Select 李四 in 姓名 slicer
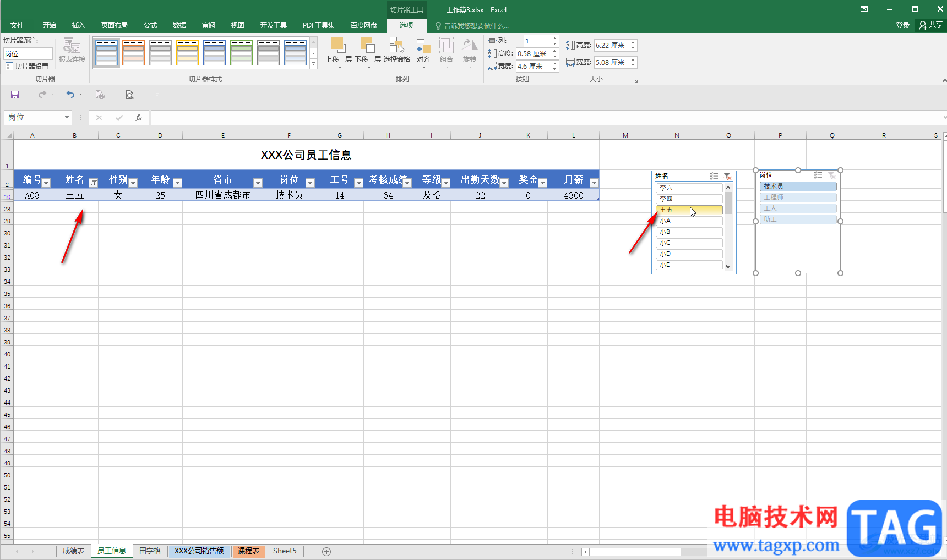 tap(689, 199)
